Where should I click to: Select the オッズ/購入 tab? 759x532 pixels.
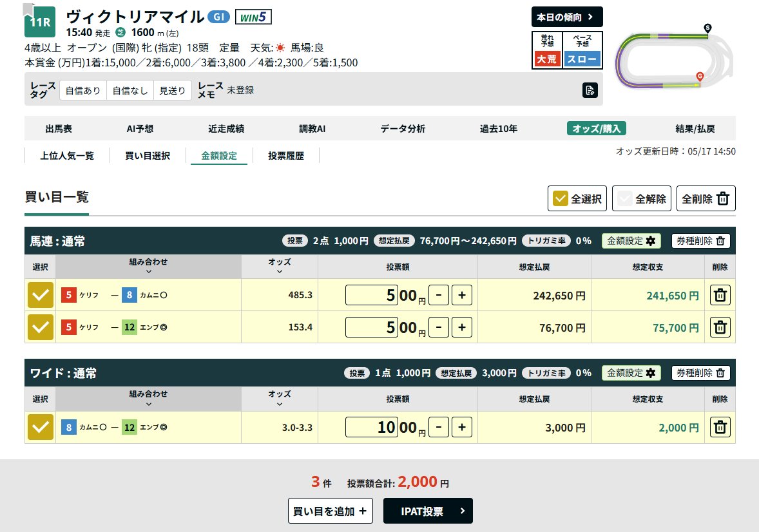(x=597, y=128)
